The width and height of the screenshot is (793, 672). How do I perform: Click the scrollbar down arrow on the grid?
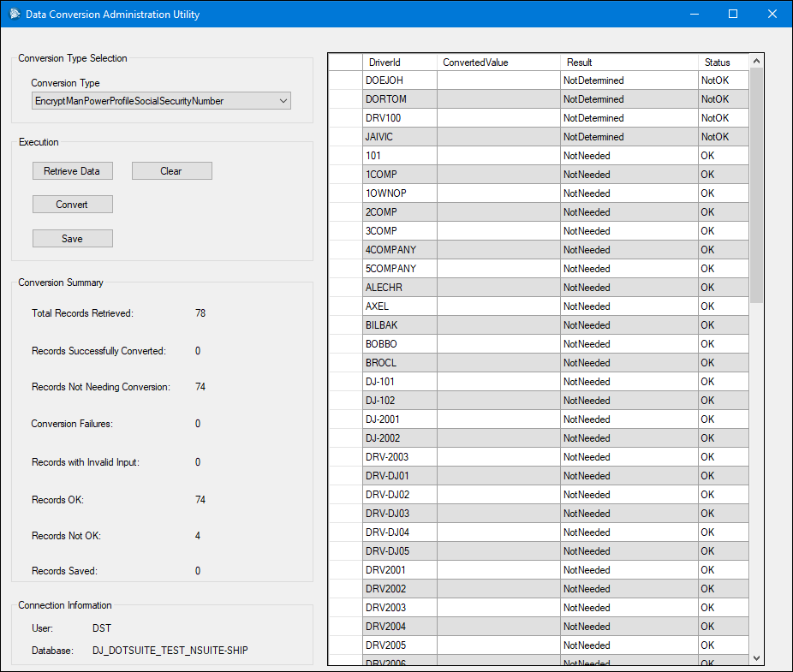coord(755,657)
